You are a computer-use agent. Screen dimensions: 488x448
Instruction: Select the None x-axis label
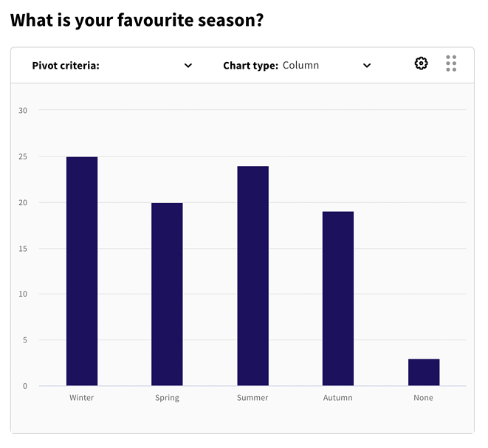[x=424, y=398]
